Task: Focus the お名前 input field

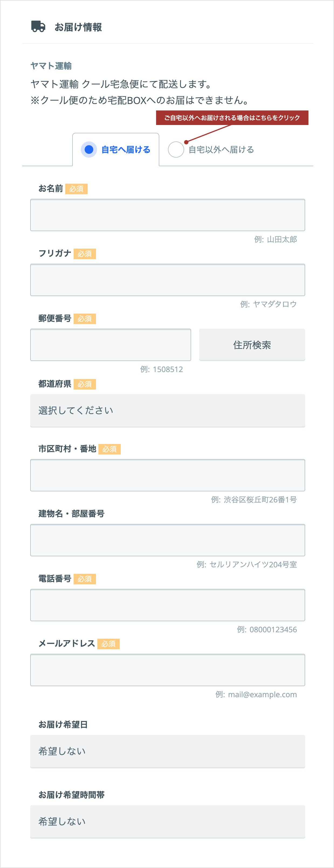Action: (x=167, y=215)
